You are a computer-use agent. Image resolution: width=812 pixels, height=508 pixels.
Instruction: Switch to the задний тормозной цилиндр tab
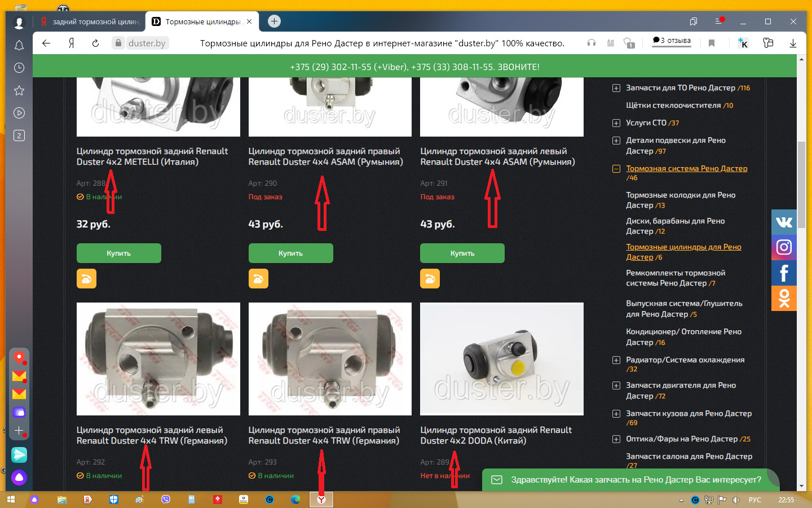91,21
